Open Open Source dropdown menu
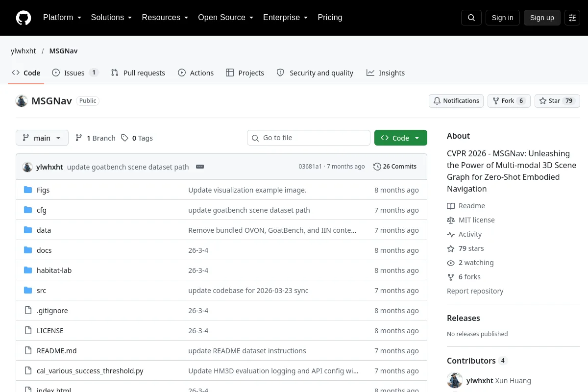 [x=226, y=18]
